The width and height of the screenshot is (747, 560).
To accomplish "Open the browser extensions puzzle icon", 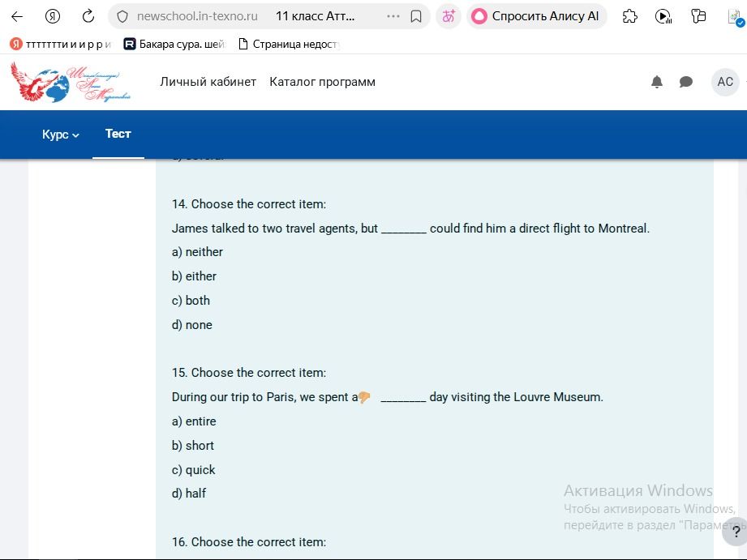I will pyautogui.click(x=630, y=17).
